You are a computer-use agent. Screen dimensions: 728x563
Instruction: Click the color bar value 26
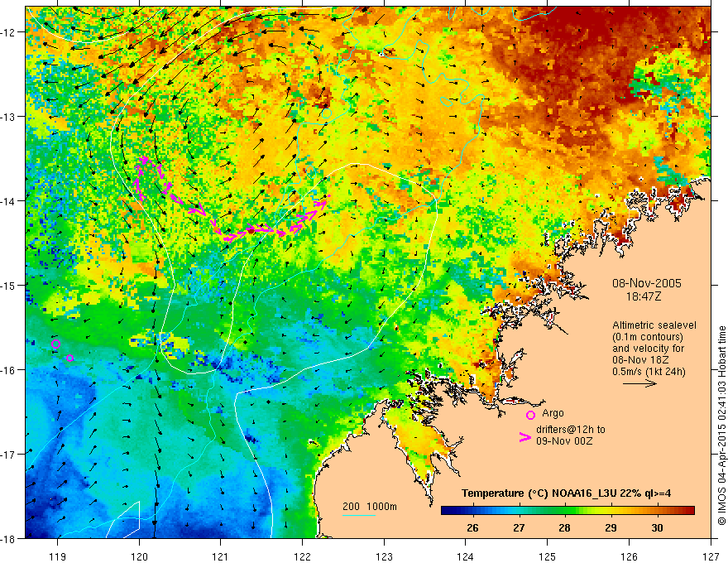tap(472, 527)
